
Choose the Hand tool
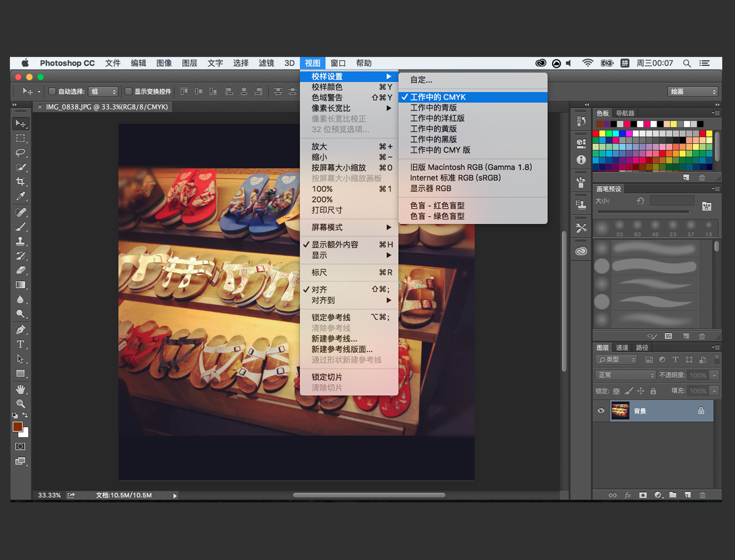tap(20, 389)
